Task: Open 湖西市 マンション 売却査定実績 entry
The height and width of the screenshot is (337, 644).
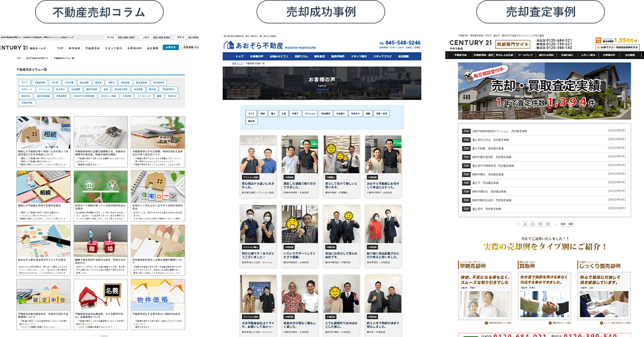Action: coord(544,131)
